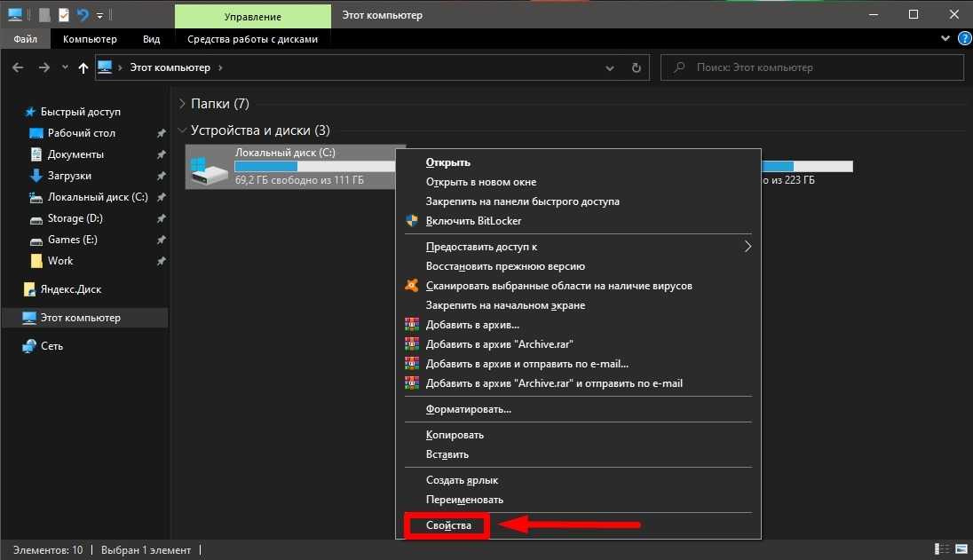Screen dimensions: 973x560
Task: Collapse the ribbon with the chevron arrow
Action: point(945,39)
